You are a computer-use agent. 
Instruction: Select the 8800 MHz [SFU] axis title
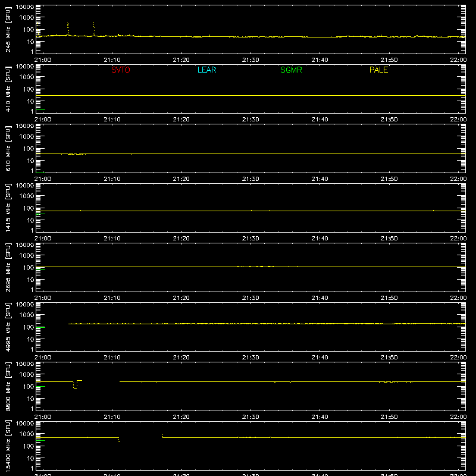coord(8,386)
